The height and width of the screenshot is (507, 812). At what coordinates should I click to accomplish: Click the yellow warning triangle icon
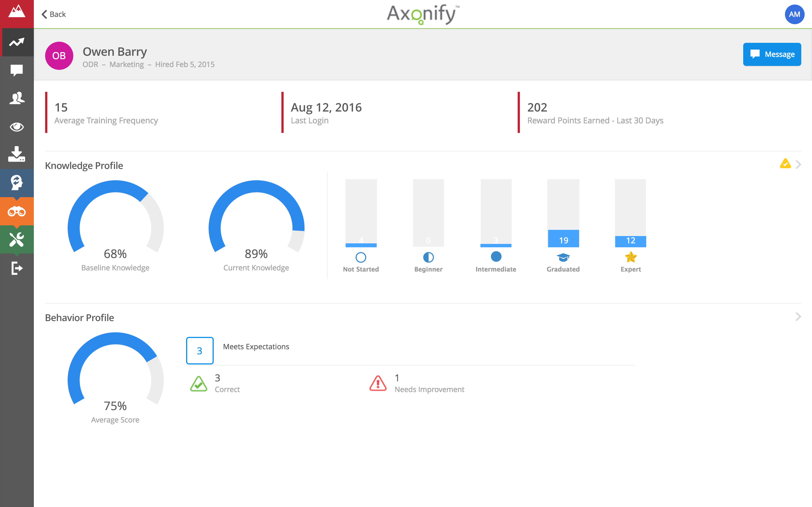click(785, 164)
